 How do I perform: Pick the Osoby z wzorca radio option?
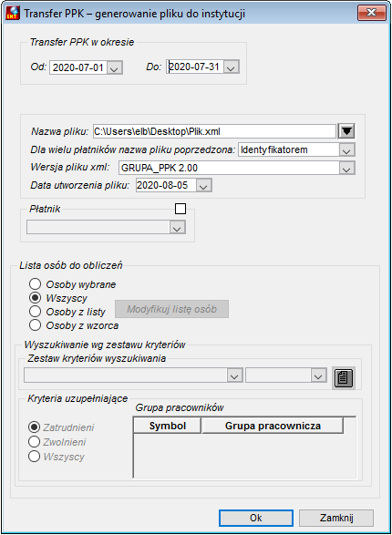click(x=36, y=324)
